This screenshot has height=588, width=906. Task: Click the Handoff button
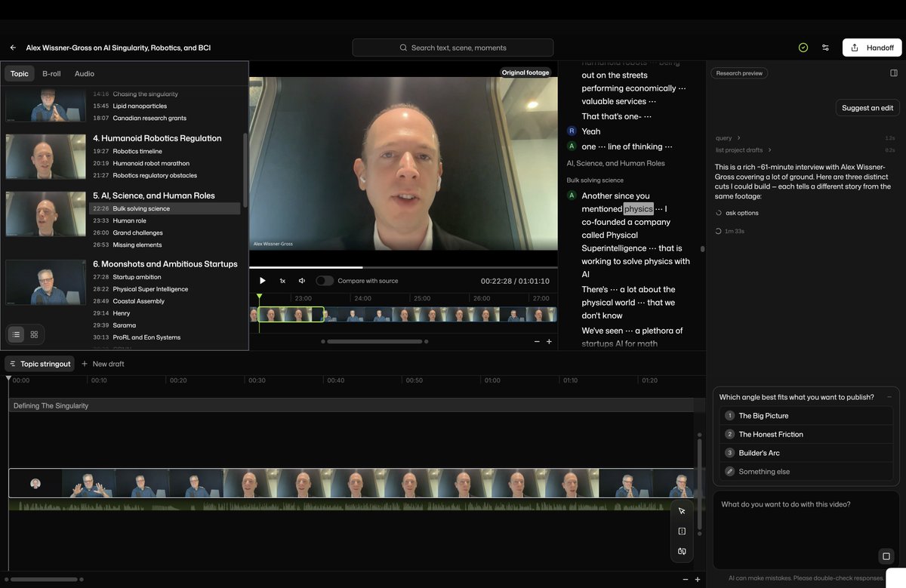pyautogui.click(x=872, y=48)
